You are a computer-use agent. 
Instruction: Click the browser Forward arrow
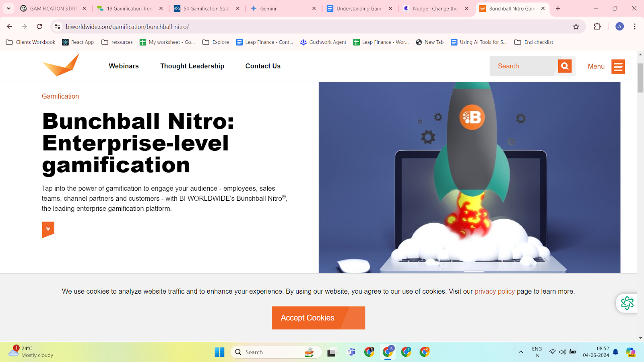tap(24, 27)
